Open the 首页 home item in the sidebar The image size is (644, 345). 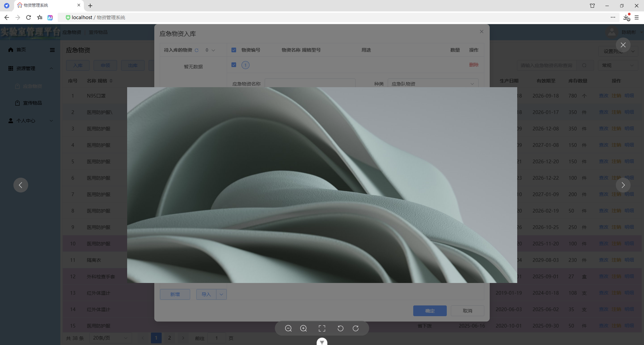click(x=20, y=50)
